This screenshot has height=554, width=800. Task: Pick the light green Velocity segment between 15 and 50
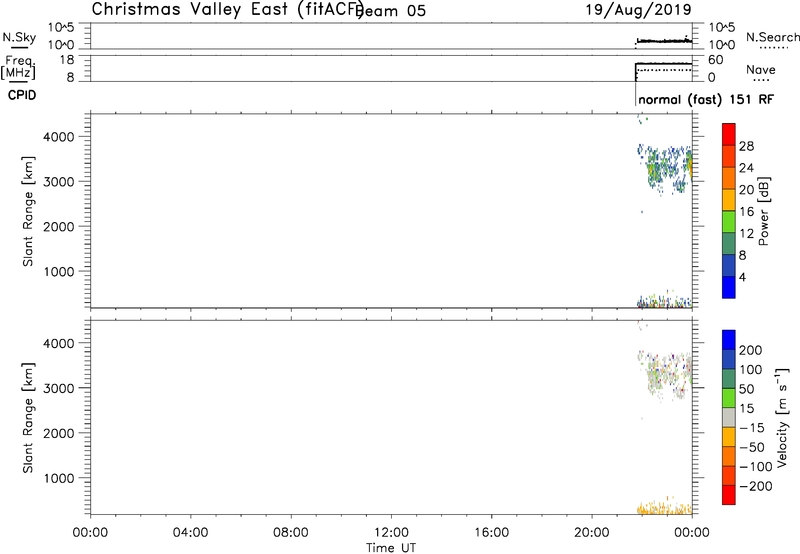729,398
